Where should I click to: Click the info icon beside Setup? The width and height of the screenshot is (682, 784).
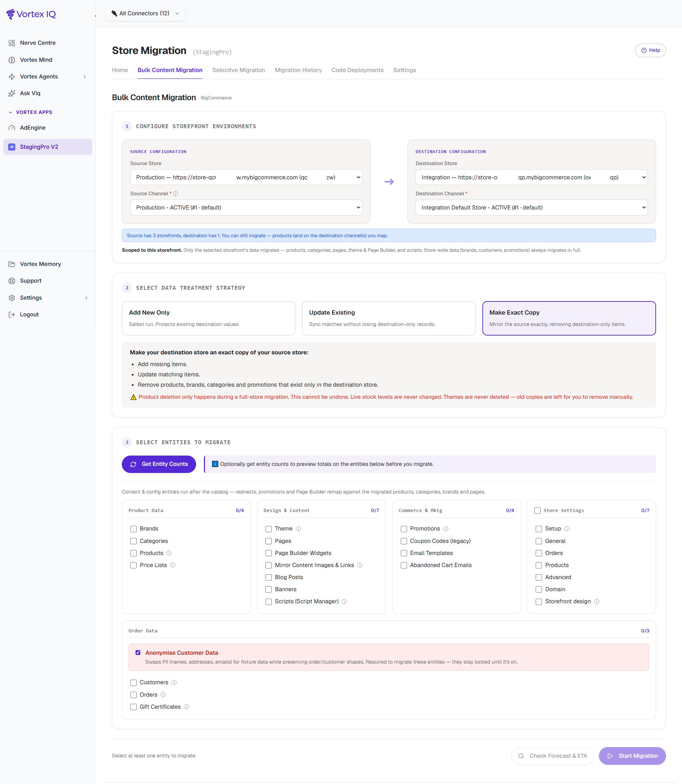click(x=567, y=529)
